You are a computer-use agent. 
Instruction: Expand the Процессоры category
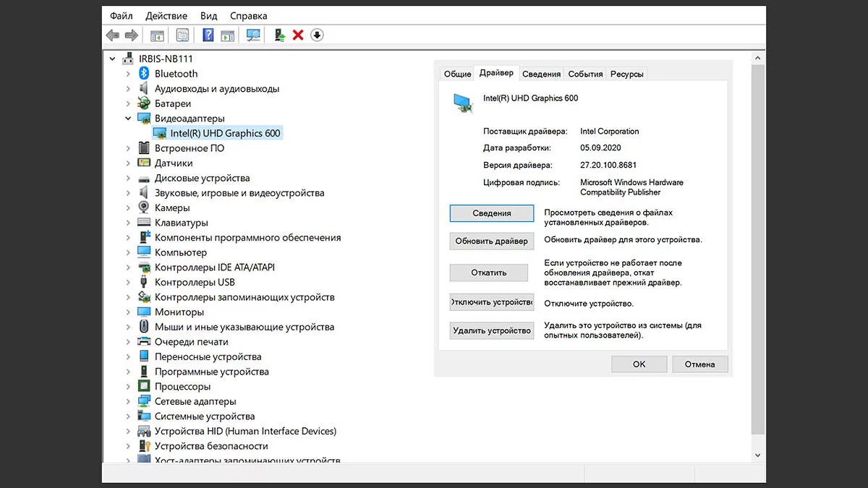click(128, 387)
